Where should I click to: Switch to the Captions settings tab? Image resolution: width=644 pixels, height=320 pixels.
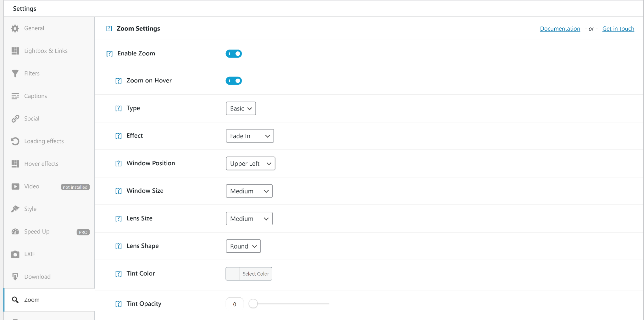(x=35, y=96)
